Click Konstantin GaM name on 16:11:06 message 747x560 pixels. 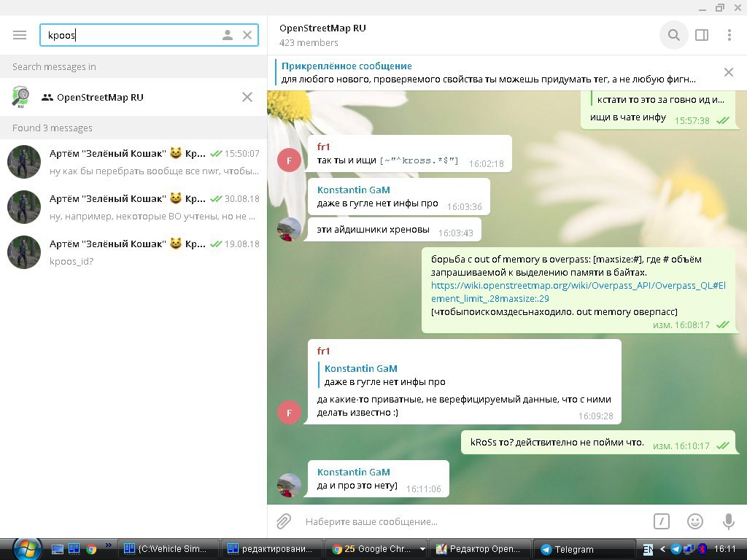(x=354, y=472)
